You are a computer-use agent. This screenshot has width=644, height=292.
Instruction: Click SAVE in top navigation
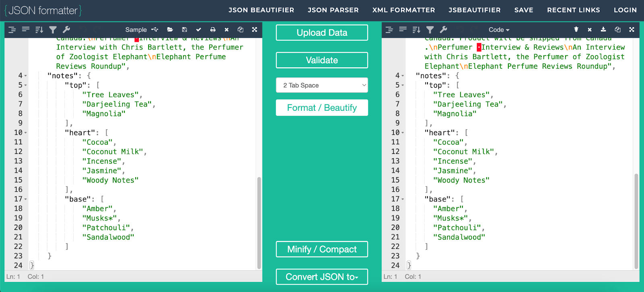tap(524, 10)
